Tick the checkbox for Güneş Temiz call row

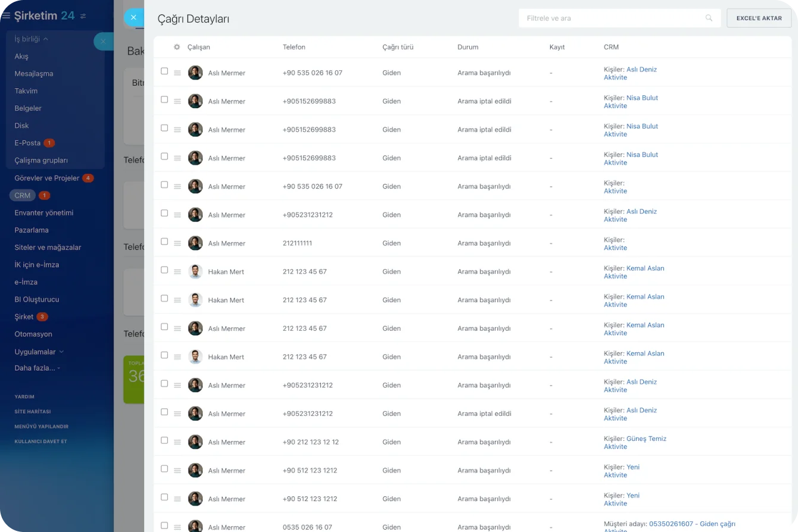tap(164, 440)
